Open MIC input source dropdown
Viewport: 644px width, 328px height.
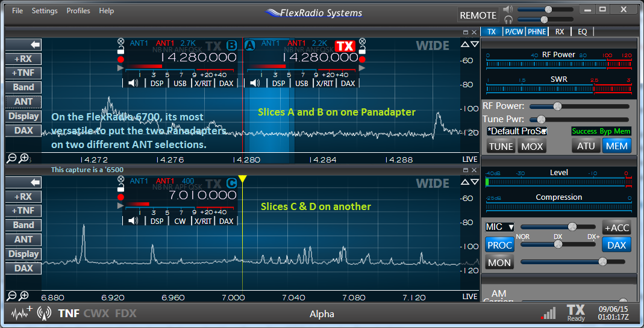tap(499, 227)
